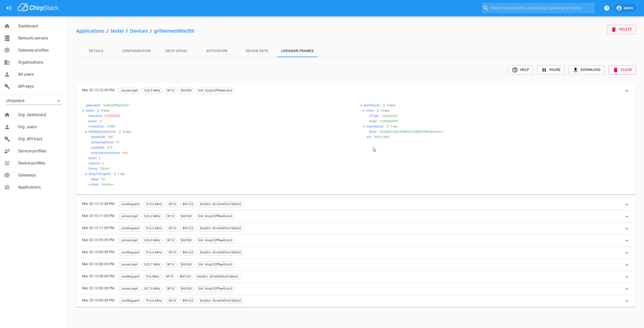Switch to the Configuration tab
This screenshot has width=644, height=328.
tap(136, 51)
